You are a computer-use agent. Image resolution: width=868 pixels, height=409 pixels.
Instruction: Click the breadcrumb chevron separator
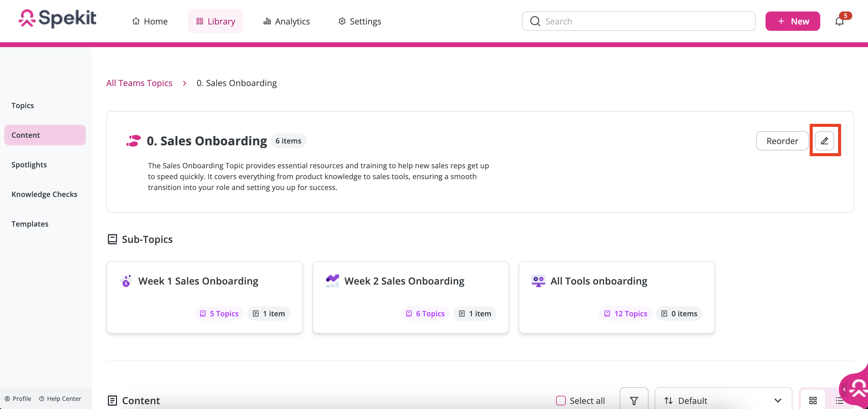coord(185,83)
